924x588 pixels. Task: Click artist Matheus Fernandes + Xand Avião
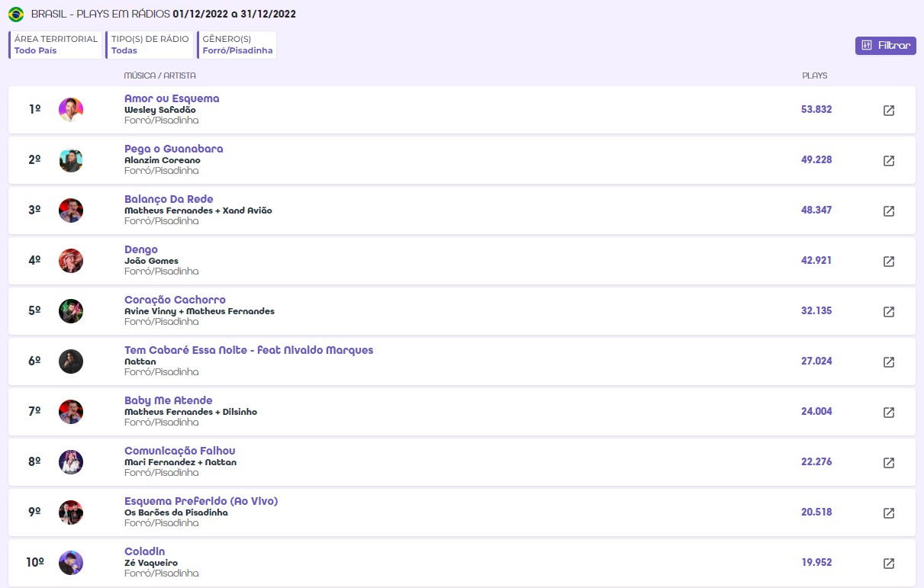tap(198, 210)
